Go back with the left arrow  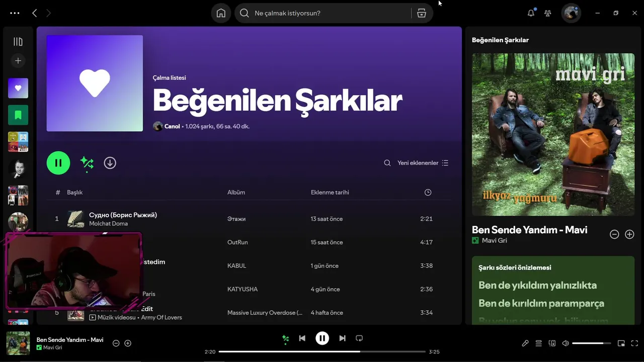(x=34, y=13)
